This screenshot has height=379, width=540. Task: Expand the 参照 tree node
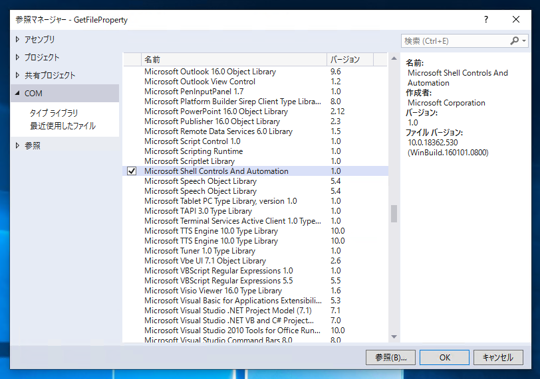click(x=17, y=146)
